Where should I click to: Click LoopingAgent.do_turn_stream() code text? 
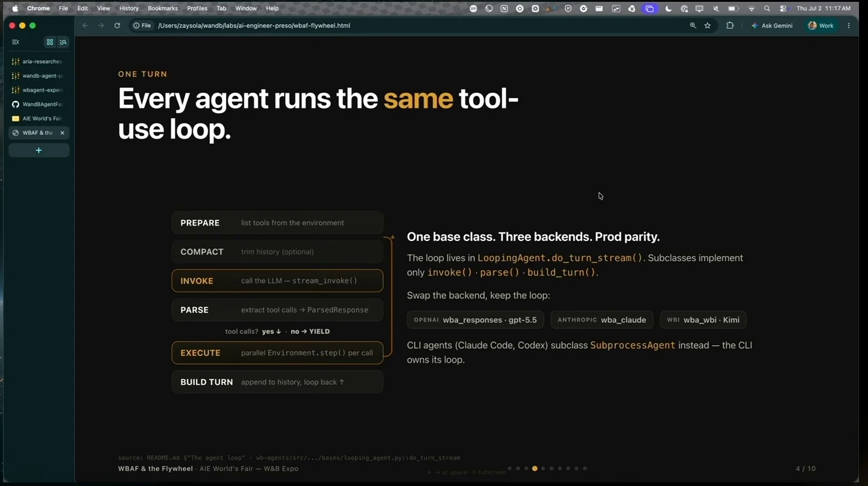coord(560,258)
